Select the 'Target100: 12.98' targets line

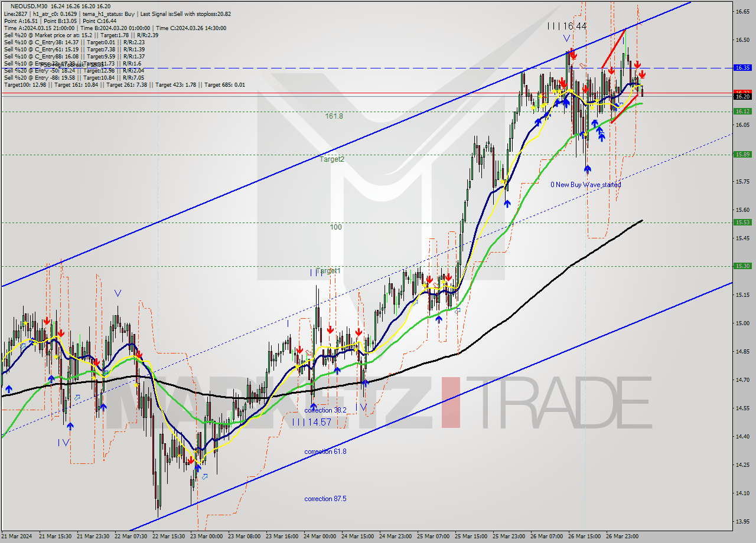(x=124, y=85)
